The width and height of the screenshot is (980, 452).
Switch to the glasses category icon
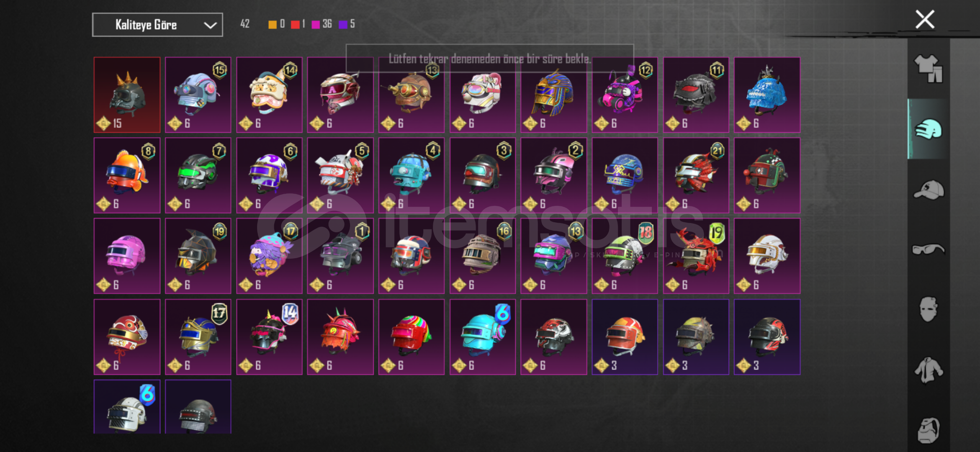coord(928,249)
